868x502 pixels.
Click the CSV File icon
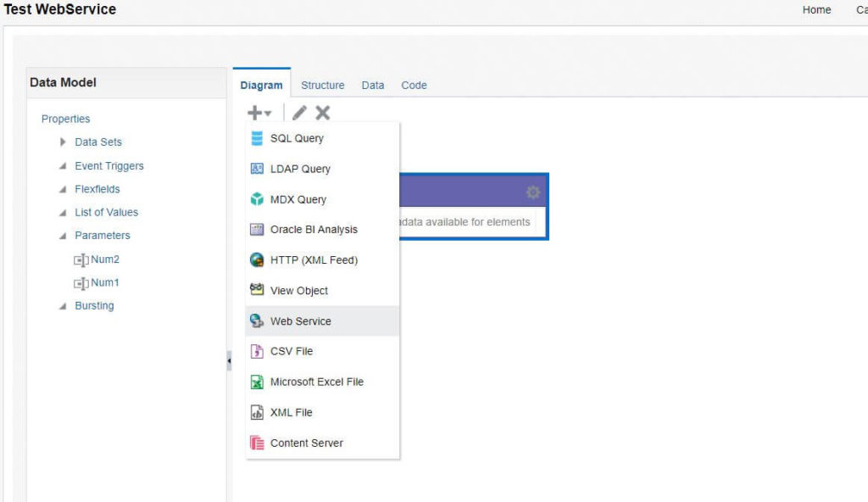tap(257, 351)
